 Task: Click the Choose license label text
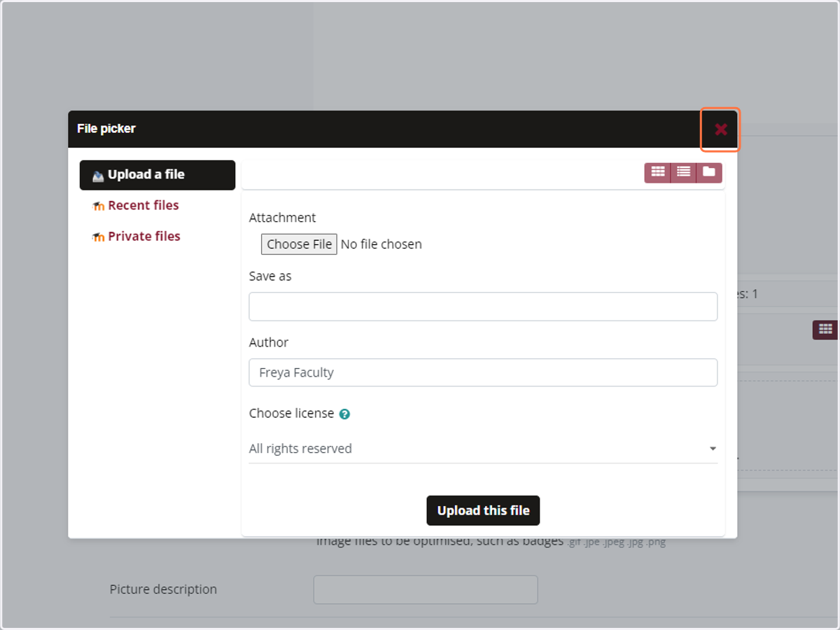coord(291,413)
